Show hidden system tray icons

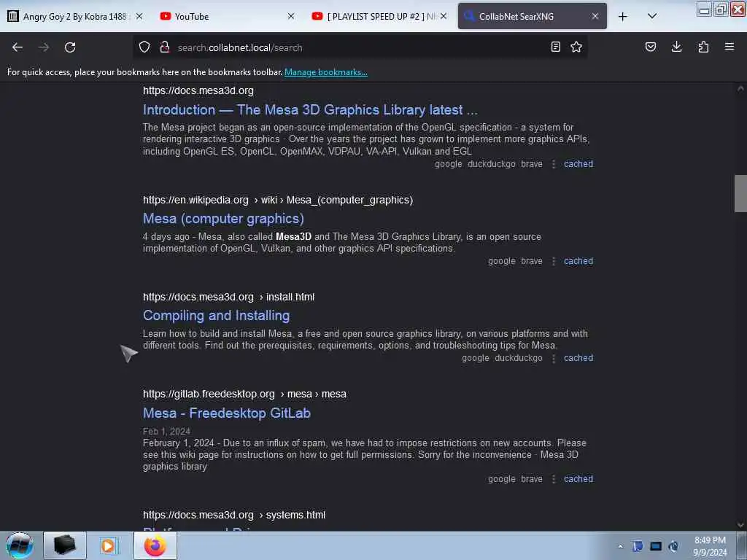click(x=620, y=546)
